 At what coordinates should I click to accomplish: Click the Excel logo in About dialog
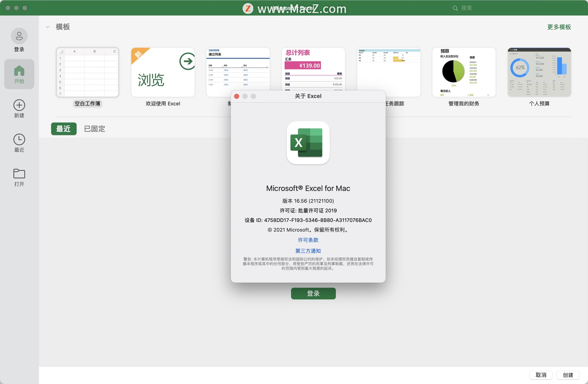click(308, 143)
